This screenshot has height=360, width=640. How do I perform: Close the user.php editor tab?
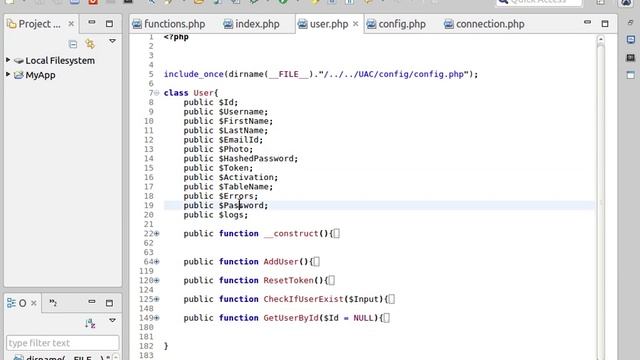coord(356,24)
